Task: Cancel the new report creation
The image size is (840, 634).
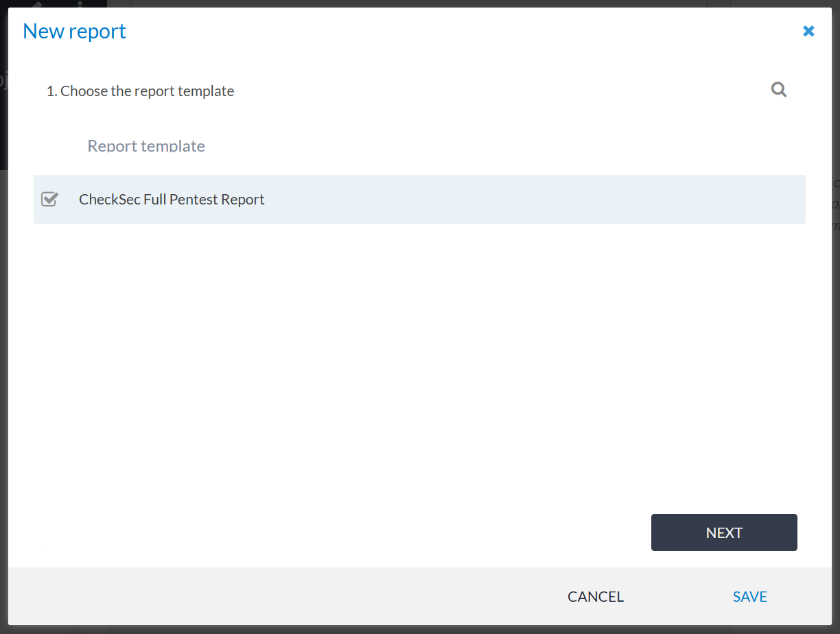Action: 595,596
